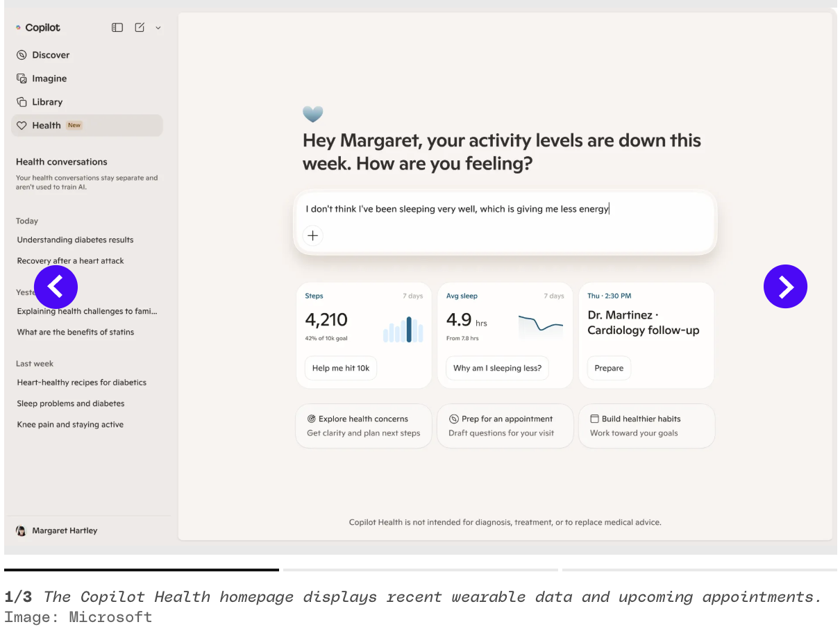Click the '4.9 hrs' sleep value
The image size is (840, 629).
pyautogui.click(x=467, y=320)
